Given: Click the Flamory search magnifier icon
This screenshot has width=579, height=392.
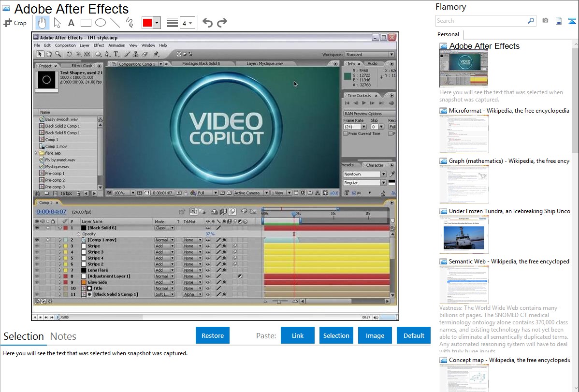Looking at the screenshot, I should [531, 21].
